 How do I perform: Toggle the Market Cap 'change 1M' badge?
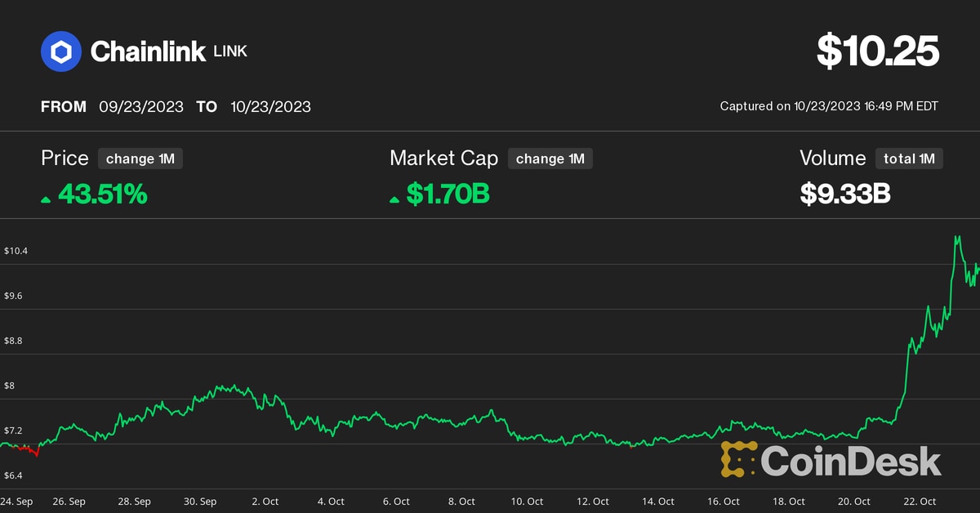550,158
